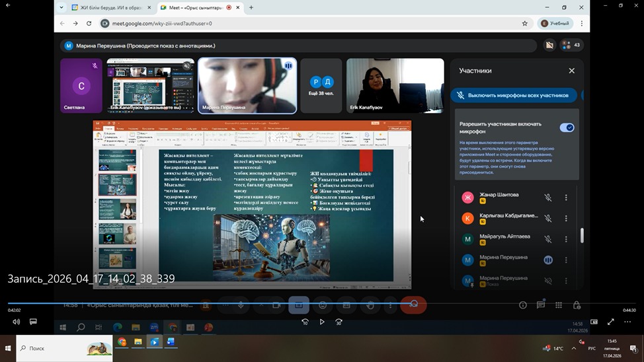The height and width of the screenshot is (362, 644).
Task: Open the Учебный Chrome profile button
Action: tap(554, 23)
